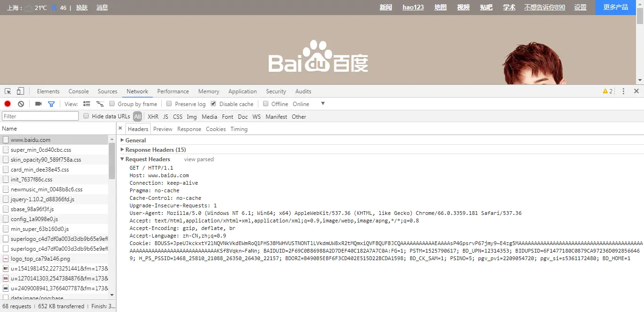The width and height of the screenshot is (644, 312).
Task: Select www.baidu.com request row
Action: tap(54, 140)
